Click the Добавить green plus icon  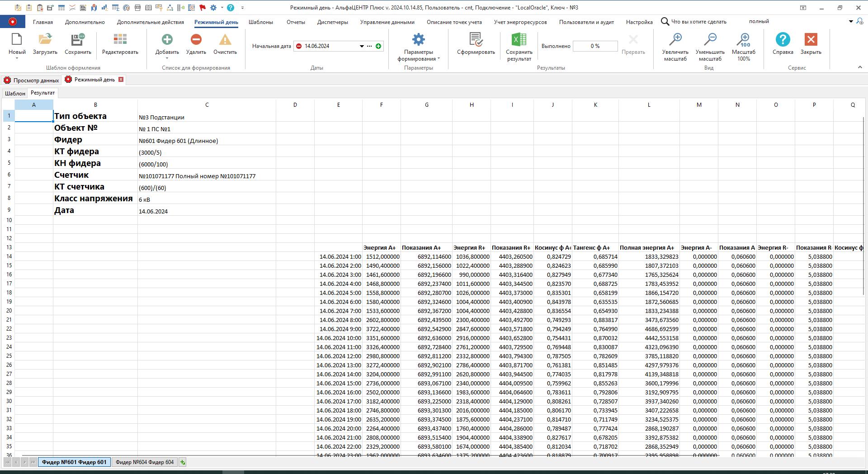[167, 40]
